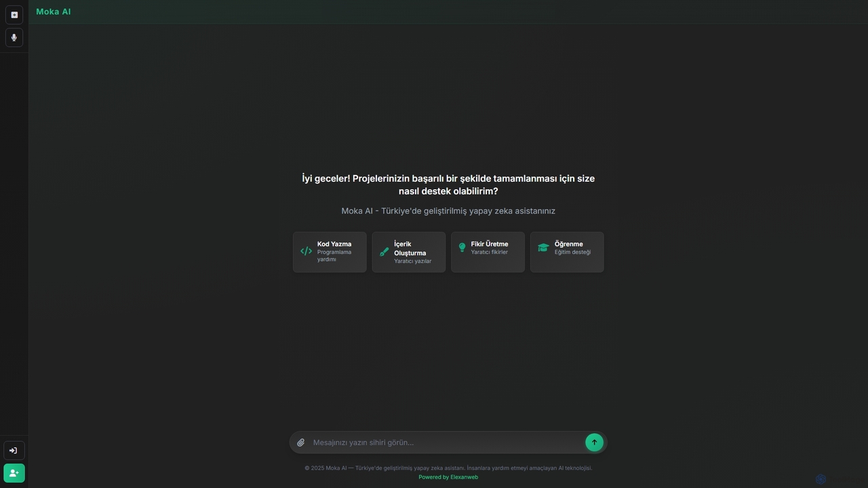Click the 'Programlama yardımı' subtitle text

(x=334, y=256)
